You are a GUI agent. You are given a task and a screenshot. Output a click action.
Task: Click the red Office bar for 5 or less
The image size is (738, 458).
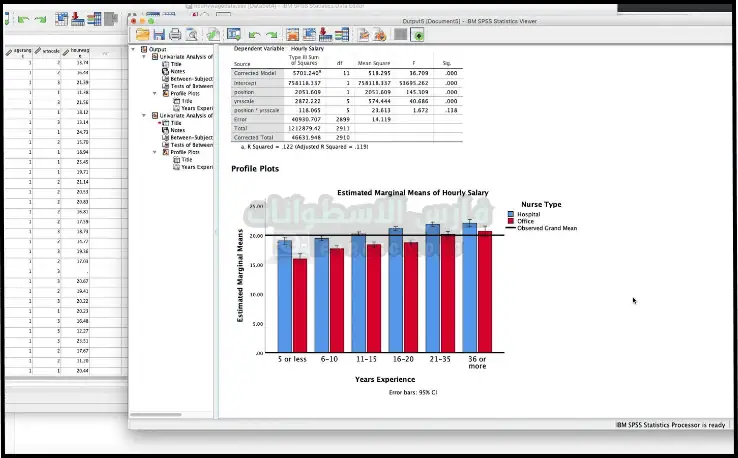pos(300,305)
